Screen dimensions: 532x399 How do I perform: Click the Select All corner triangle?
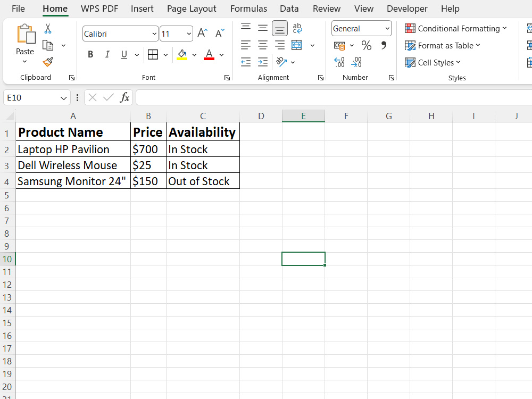point(10,117)
